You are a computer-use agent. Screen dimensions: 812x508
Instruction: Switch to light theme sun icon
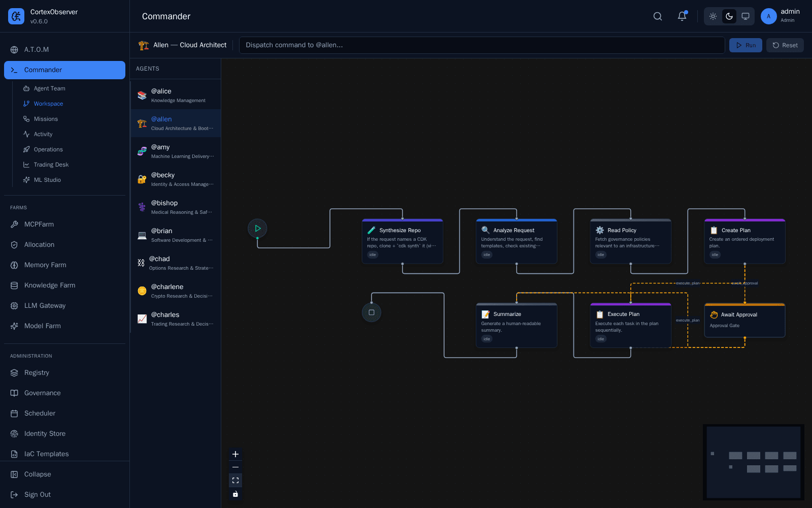[713, 16]
